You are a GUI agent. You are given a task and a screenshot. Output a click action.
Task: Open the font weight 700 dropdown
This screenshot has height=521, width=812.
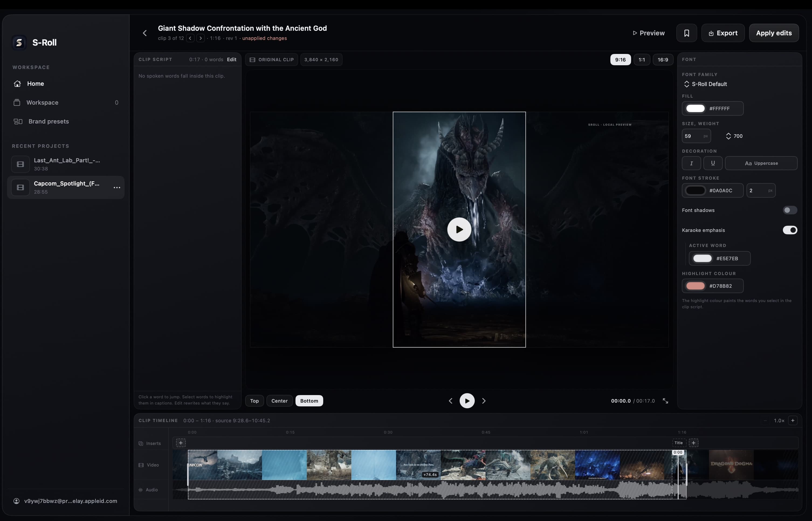click(x=734, y=136)
